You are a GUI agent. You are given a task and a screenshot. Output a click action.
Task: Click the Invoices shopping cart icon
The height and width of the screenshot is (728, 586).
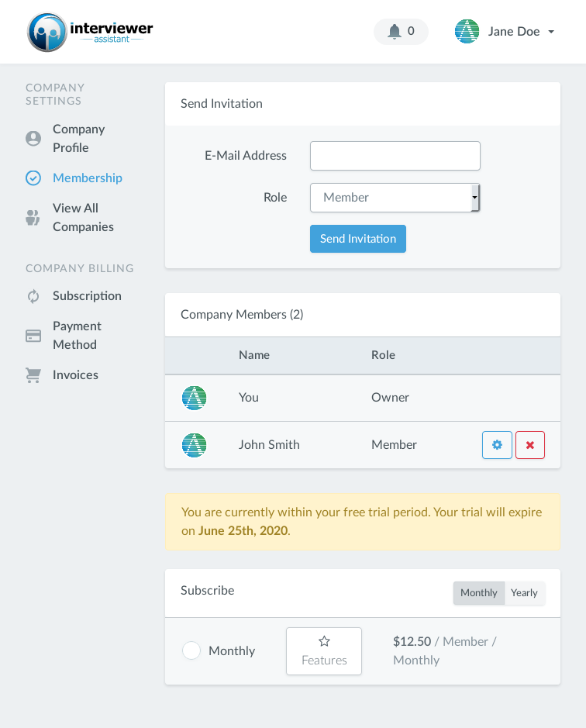coord(33,375)
